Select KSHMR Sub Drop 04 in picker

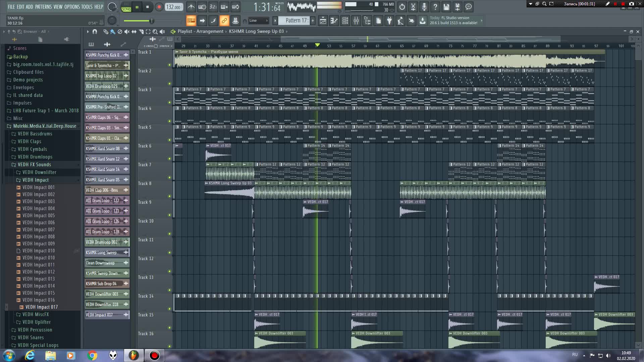point(107,284)
